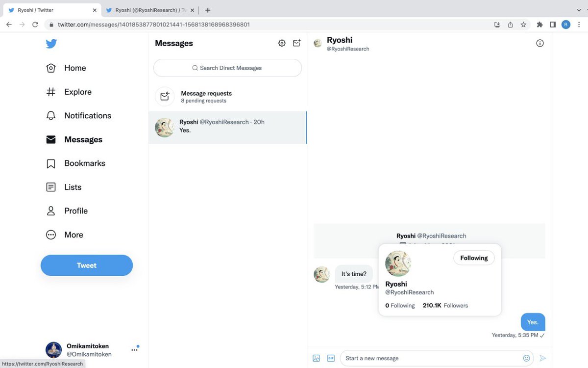This screenshot has height=368, width=588.
Task: Click the address bar URL
Action: click(154, 25)
